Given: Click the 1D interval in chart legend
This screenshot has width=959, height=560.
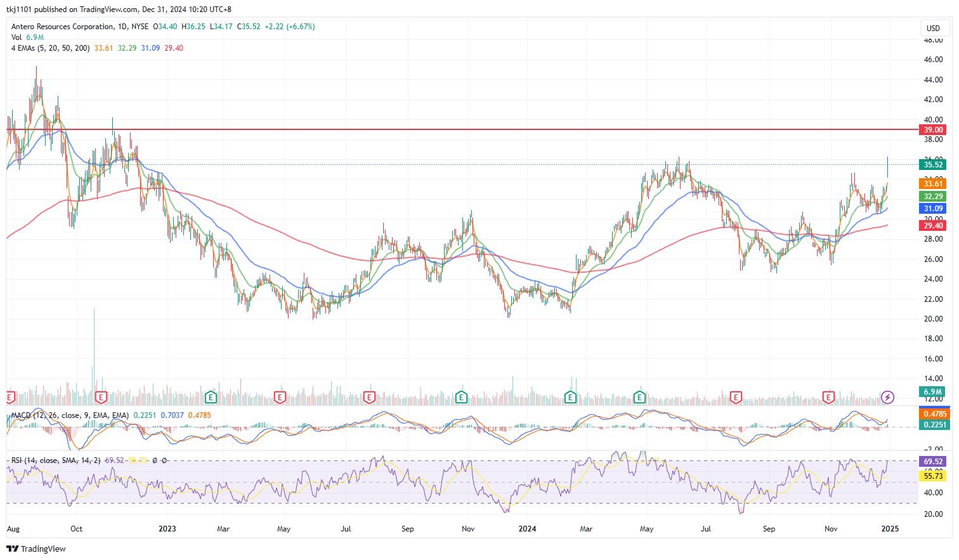Looking at the screenshot, I should (122, 27).
